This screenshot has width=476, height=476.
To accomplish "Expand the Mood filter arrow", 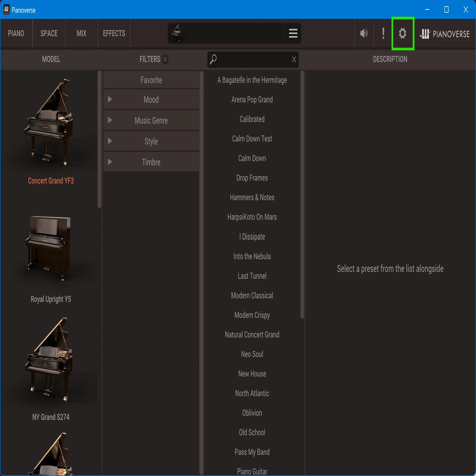I will [x=110, y=99].
